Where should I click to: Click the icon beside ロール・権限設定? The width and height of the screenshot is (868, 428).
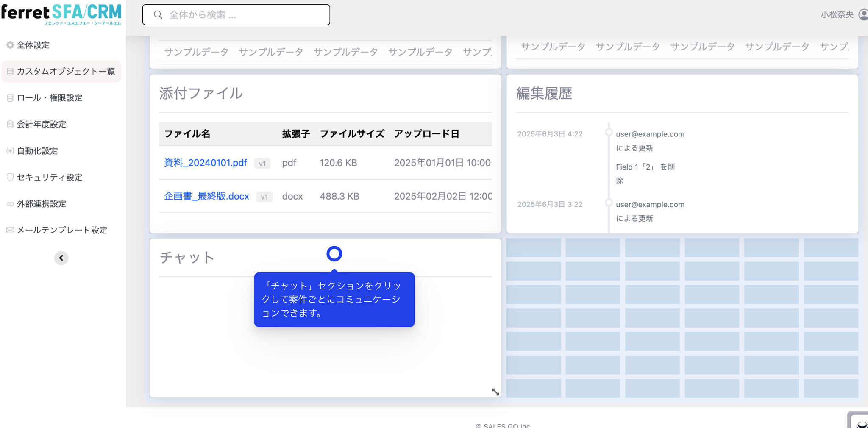pyautogui.click(x=10, y=98)
